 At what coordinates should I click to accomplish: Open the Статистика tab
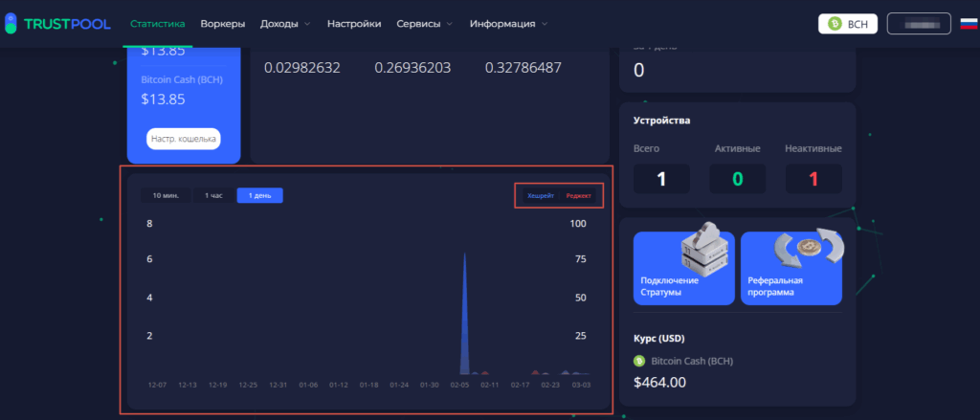click(158, 23)
